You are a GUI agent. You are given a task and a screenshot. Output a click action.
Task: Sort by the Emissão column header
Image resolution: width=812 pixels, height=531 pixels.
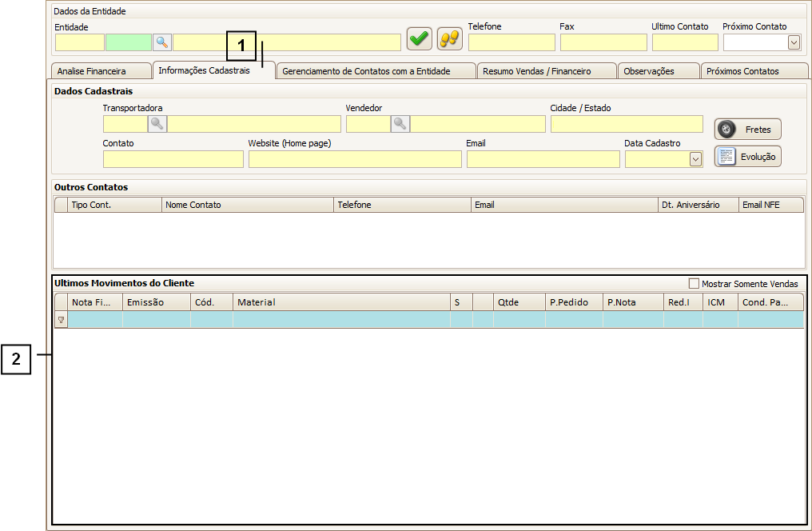pos(156,302)
